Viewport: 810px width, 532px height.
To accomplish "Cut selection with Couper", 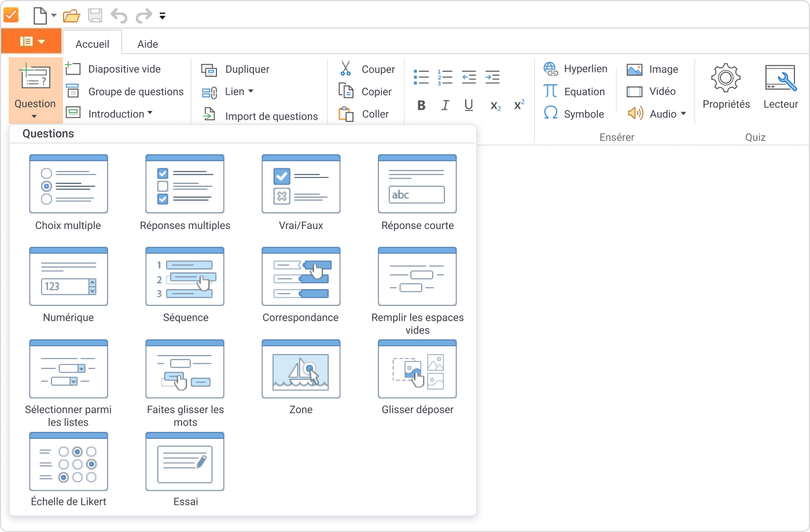I will 367,69.
